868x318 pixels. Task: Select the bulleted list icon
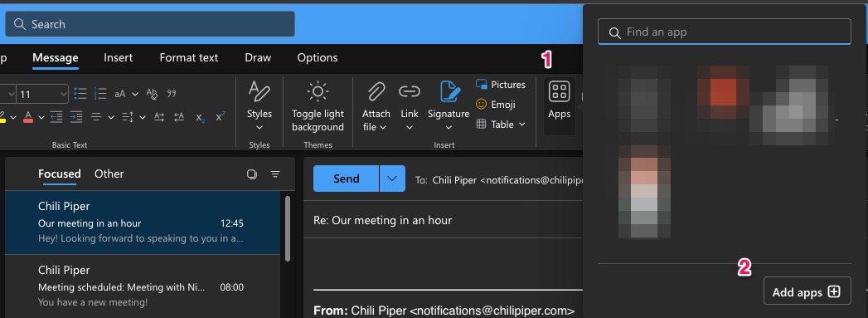coord(80,94)
